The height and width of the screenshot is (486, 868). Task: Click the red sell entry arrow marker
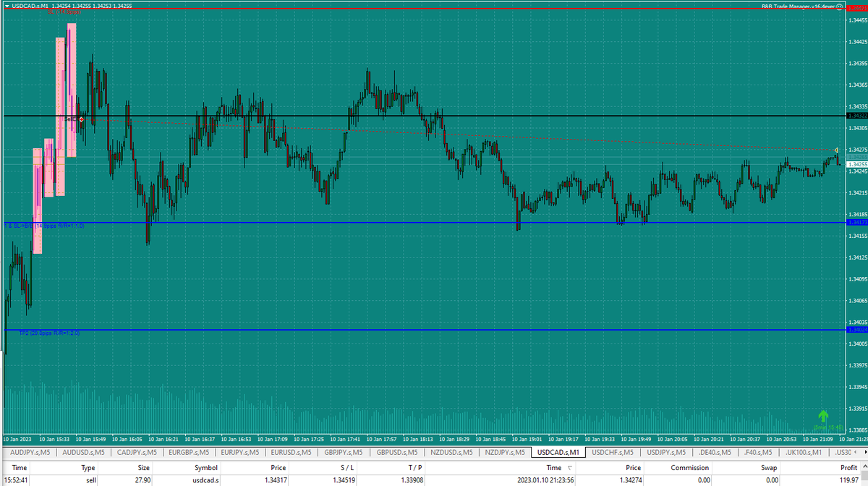[81, 119]
